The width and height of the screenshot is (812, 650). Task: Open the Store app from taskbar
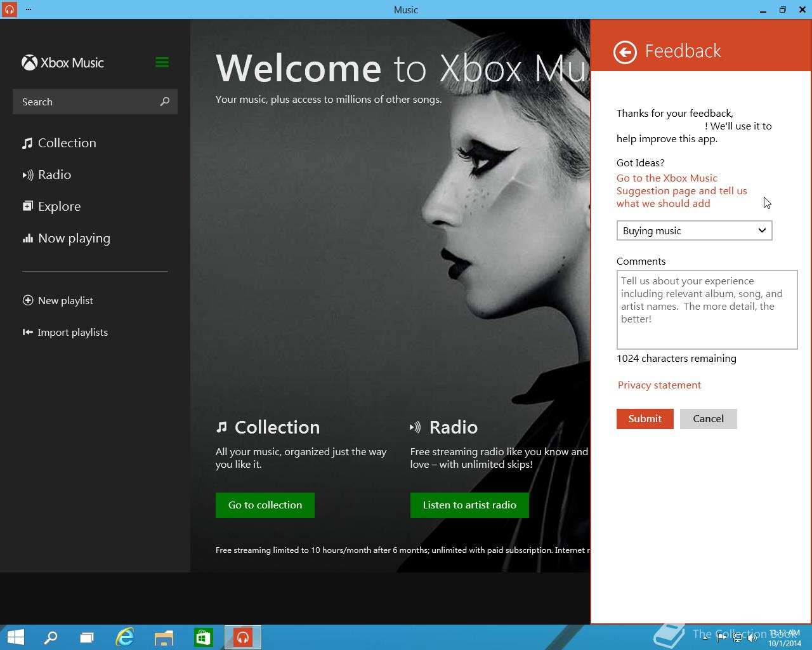point(203,637)
